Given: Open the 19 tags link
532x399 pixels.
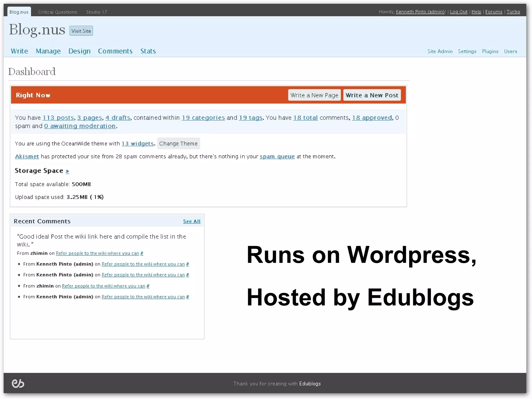Looking at the screenshot, I should click(x=251, y=118).
